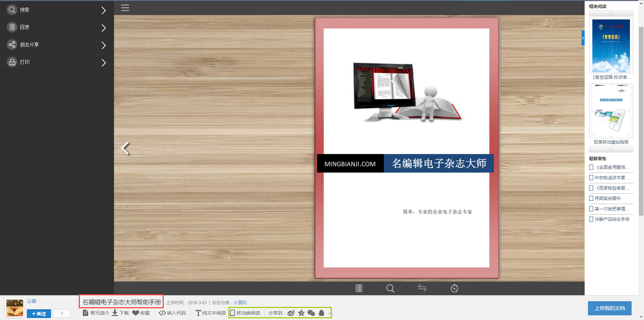Open 嵌入代码 embed code option
The width and height of the screenshot is (644, 320).
[x=172, y=313]
